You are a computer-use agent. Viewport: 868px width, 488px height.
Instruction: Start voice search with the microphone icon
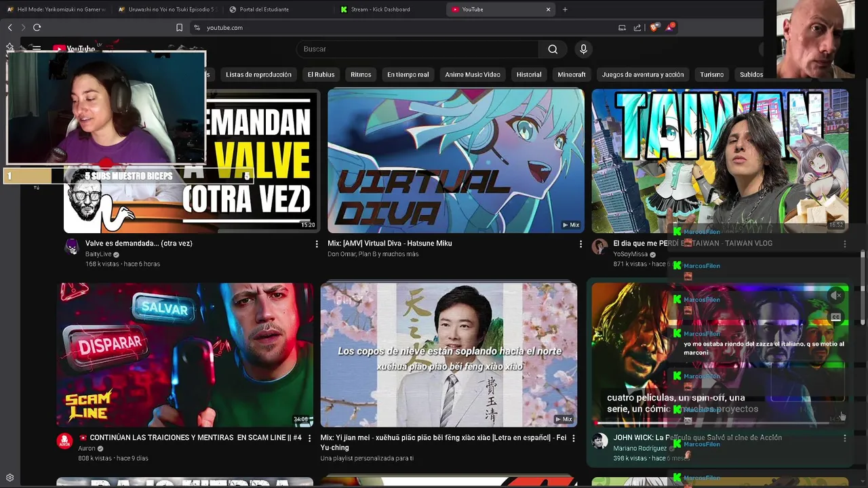click(583, 49)
